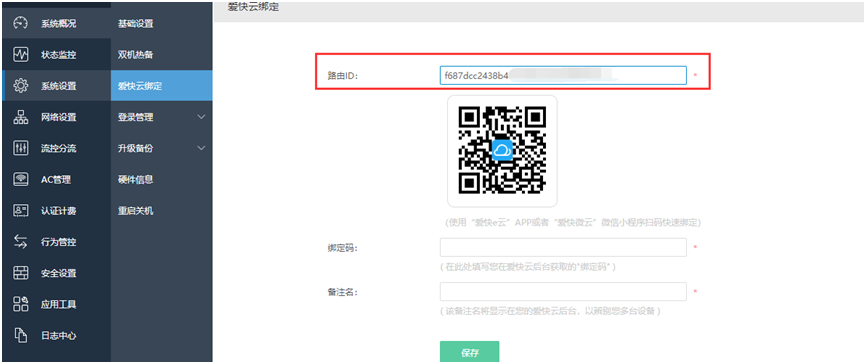The height and width of the screenshot is (364, 866).
Task: Click the 保存 save button
Action: pos(469,352)
